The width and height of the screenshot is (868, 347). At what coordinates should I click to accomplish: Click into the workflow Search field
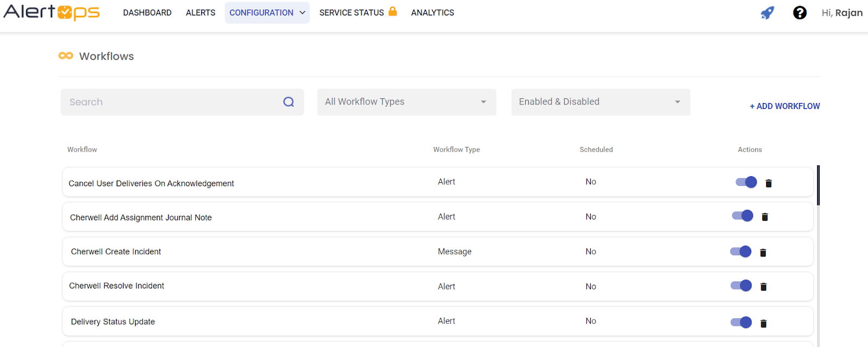[171, 102]
